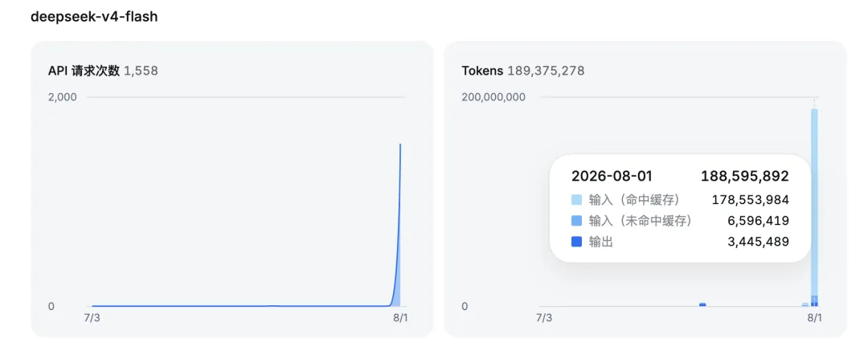Click the 200,000,000 y-axis label
The width and height of the screenshot is (868, 355).
493,96
